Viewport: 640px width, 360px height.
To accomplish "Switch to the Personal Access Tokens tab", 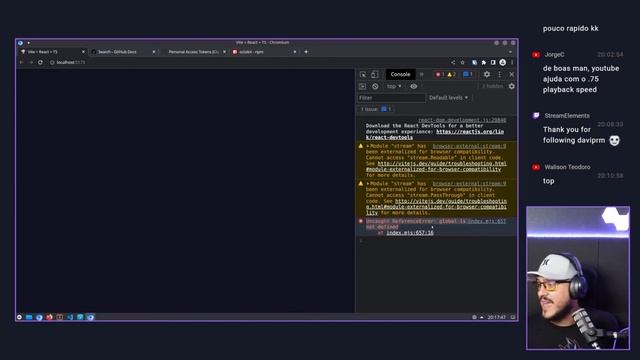I will (x=193, y=52).
